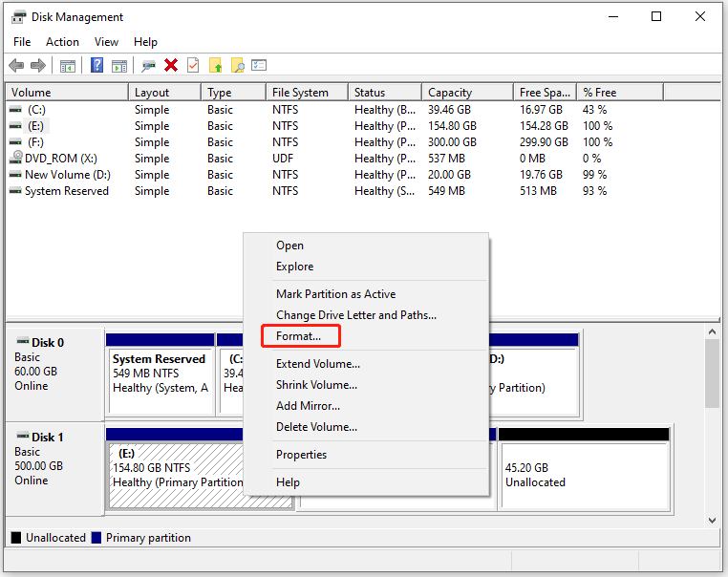Viewport: 728px width, 577px height.
Task: Select the (E:) 154.80 GB partition block
Action: point(177,476)
